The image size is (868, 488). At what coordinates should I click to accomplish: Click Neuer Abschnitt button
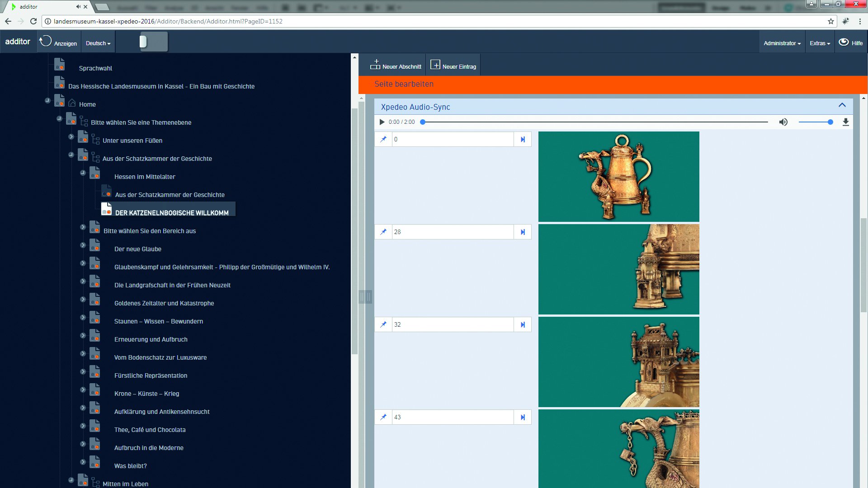[396, 65]
